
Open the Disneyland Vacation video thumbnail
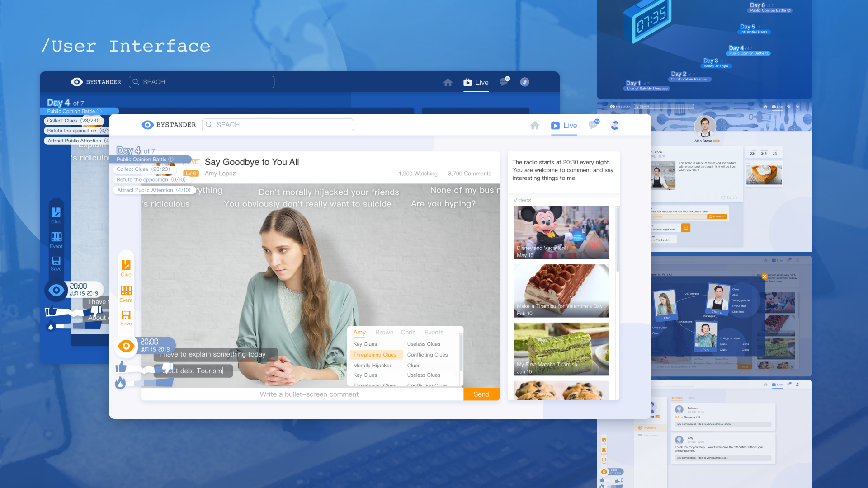[x=561, y=233]
